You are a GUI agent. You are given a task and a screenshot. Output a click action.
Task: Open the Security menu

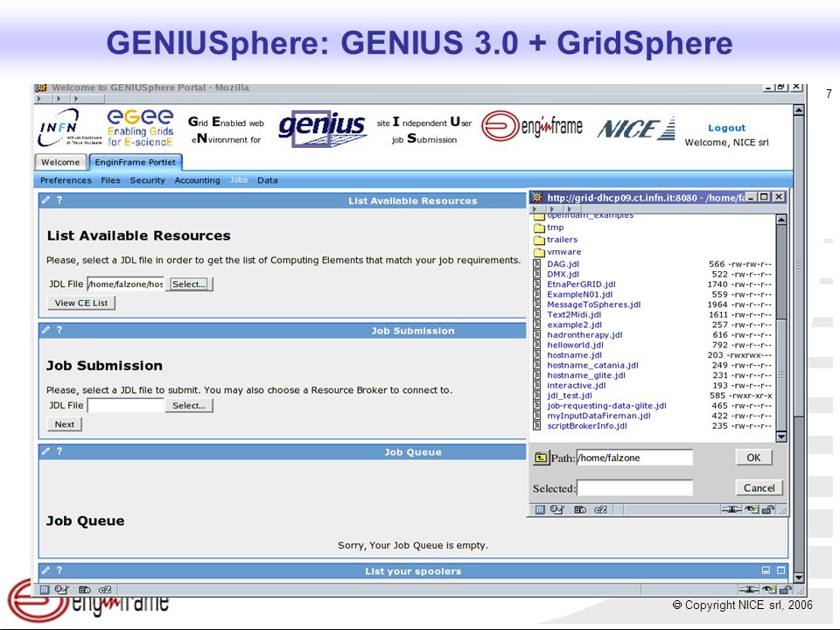(147, 180)
